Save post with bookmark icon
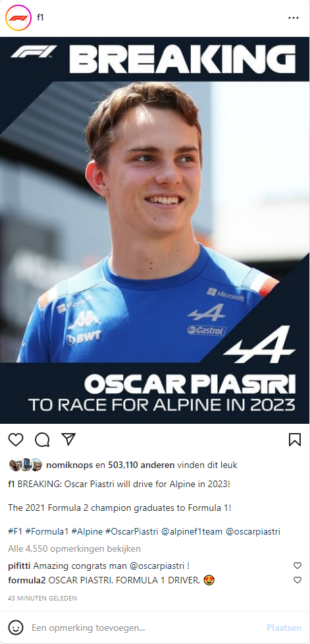The width and height of the screenshot is (310, 644). 295,440
